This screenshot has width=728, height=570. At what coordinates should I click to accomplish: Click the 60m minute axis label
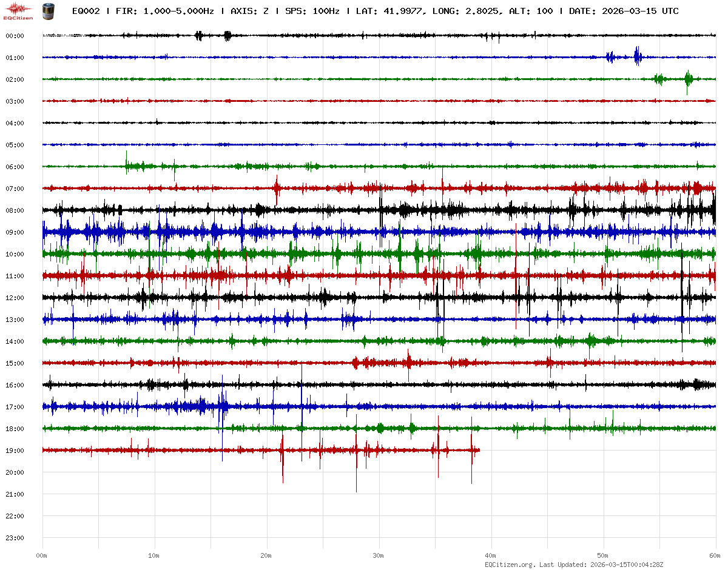715,555
